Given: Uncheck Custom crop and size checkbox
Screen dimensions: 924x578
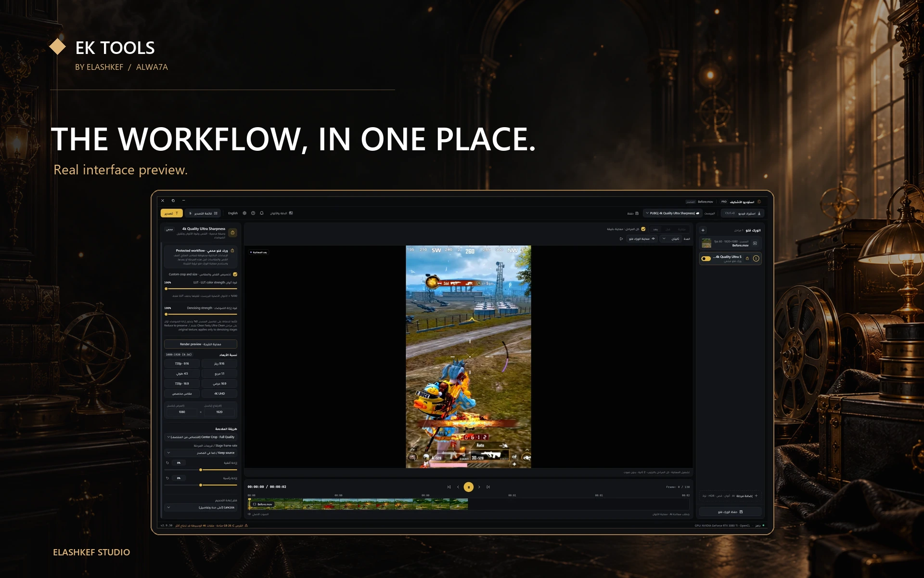Looking at the screenshot, I should pyautogui.click(x=235, y=274).
